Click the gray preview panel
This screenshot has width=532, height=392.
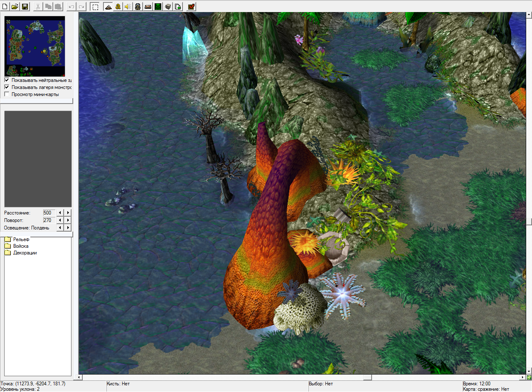(x=38, y=159)
